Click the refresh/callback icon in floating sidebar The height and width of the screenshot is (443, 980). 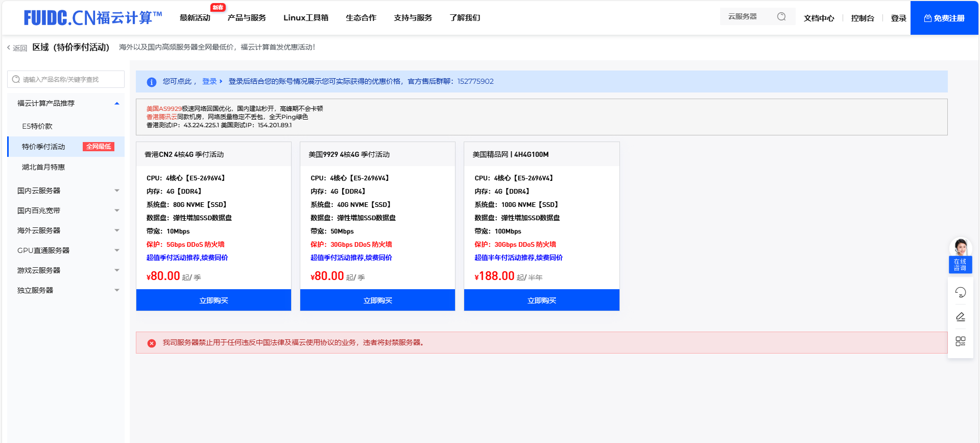coord(960,292)
